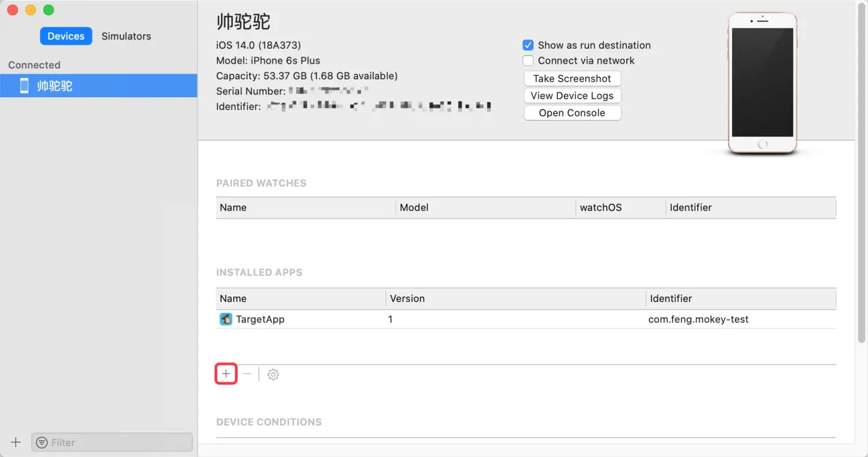Click the Installed Apps Version column header
868x457 pixels.
pos(516,298)
